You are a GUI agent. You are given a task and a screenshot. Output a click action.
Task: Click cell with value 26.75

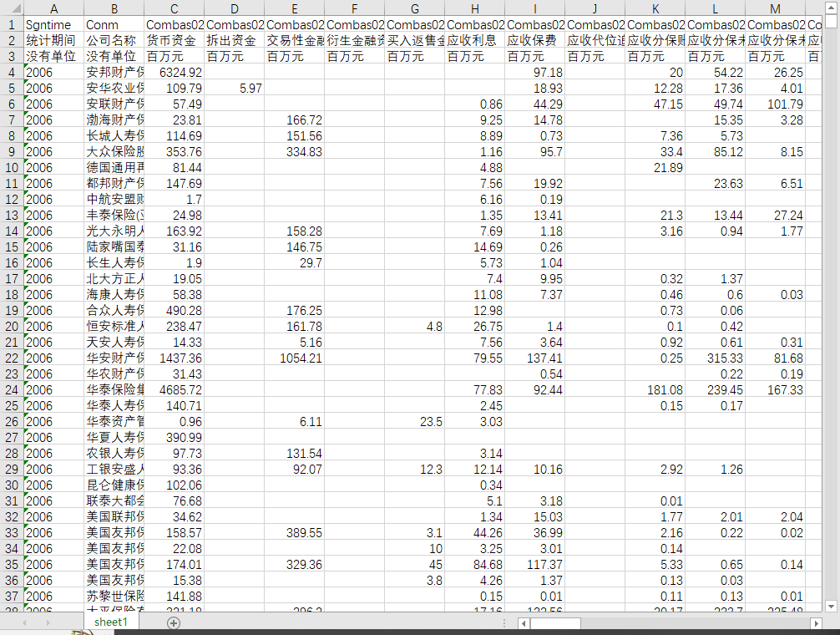(474, 327)
